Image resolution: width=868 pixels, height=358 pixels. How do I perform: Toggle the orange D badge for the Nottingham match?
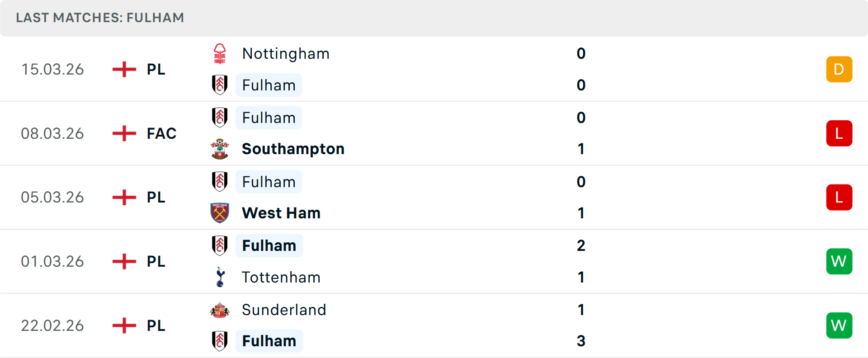point(839,69)
